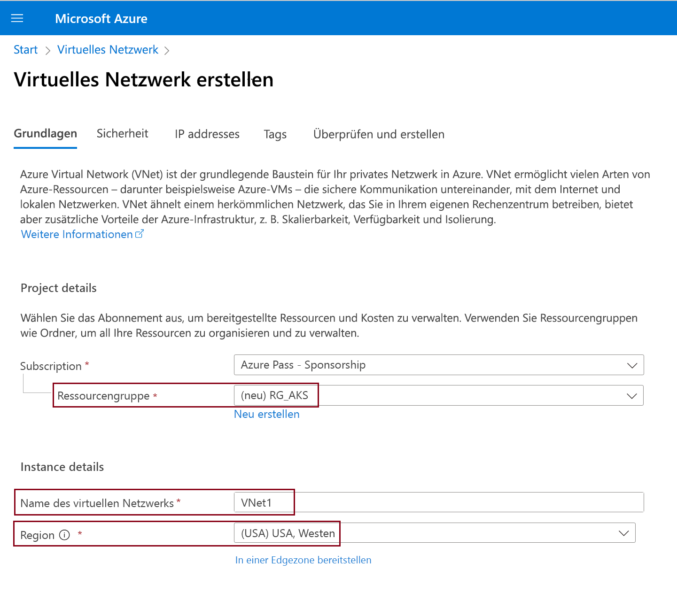Open the hamburger portal menu

[x=17, y=18]
